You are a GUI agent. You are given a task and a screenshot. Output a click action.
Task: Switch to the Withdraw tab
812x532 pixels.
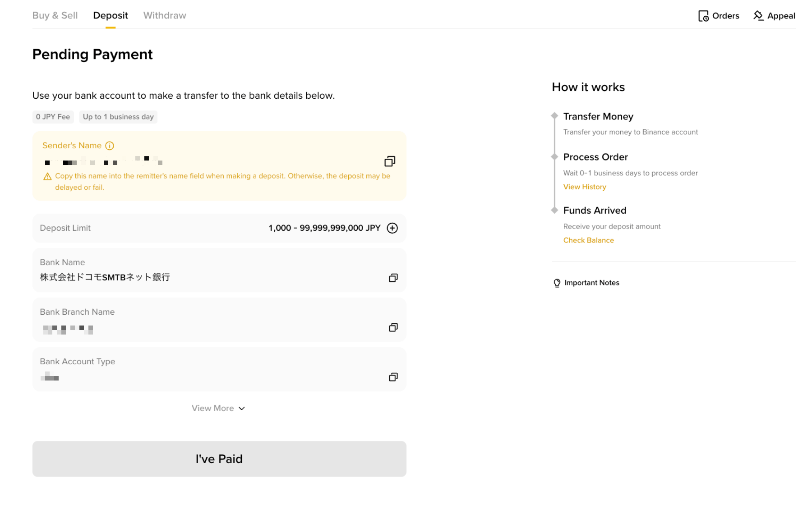pyautogui.click(x=165, y=15)
